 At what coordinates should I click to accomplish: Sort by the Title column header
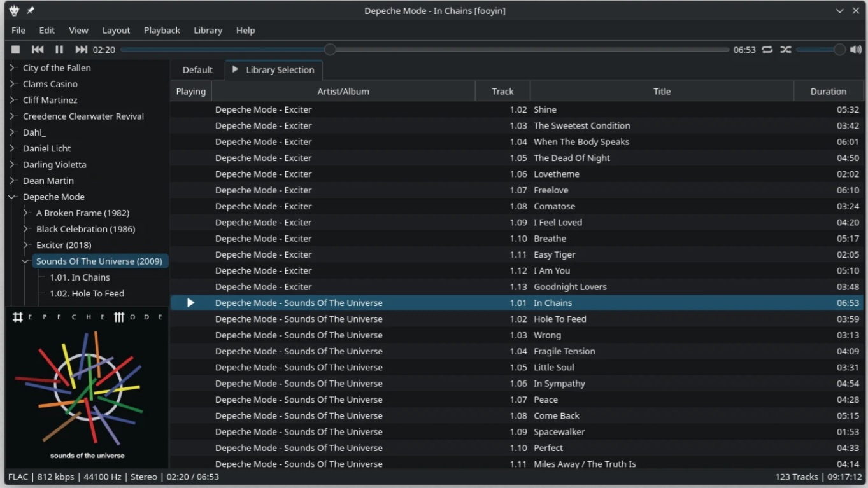(662, 91)
